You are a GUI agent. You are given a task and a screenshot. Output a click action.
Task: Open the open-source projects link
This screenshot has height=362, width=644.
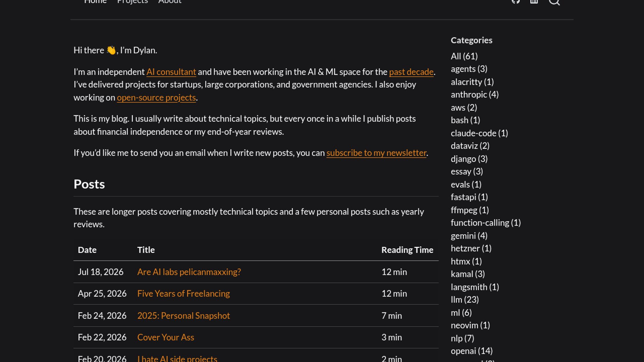(x=156, y=98)
